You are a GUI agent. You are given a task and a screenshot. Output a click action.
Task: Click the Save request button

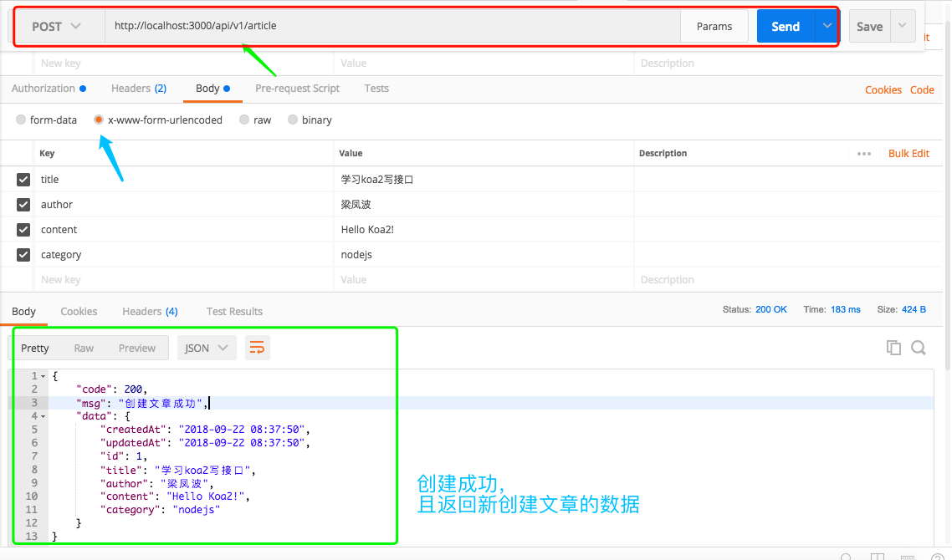(x=869, y=26)
